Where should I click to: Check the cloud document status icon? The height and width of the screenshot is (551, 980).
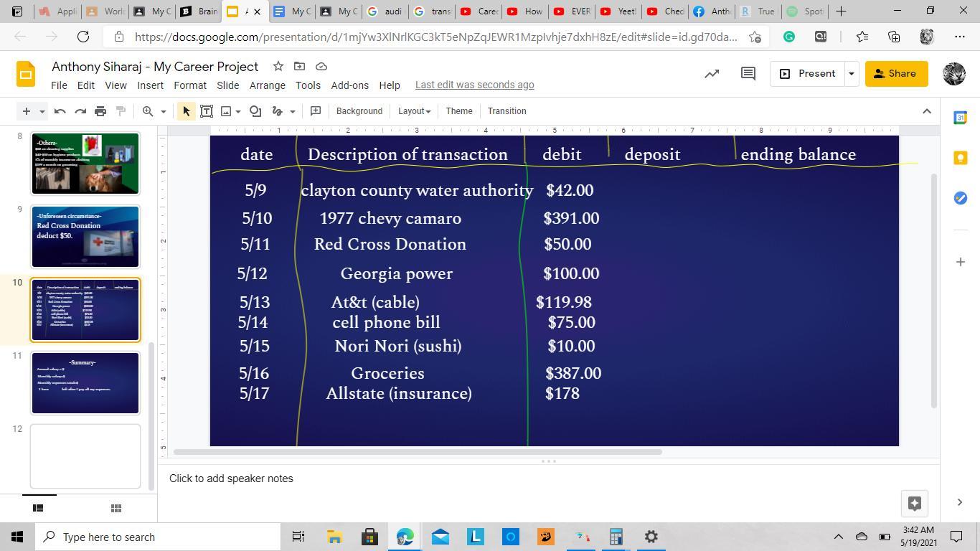321,66
